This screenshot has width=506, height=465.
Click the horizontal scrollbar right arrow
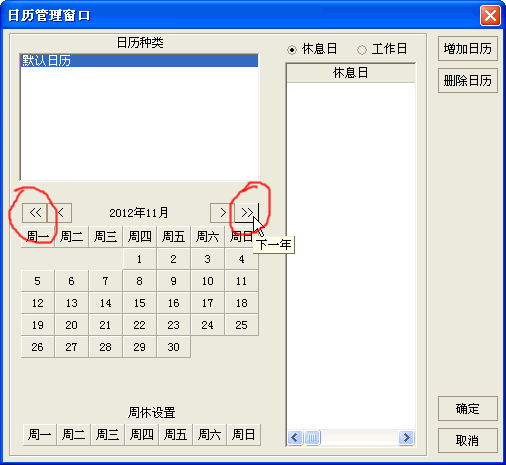(406, 437)
